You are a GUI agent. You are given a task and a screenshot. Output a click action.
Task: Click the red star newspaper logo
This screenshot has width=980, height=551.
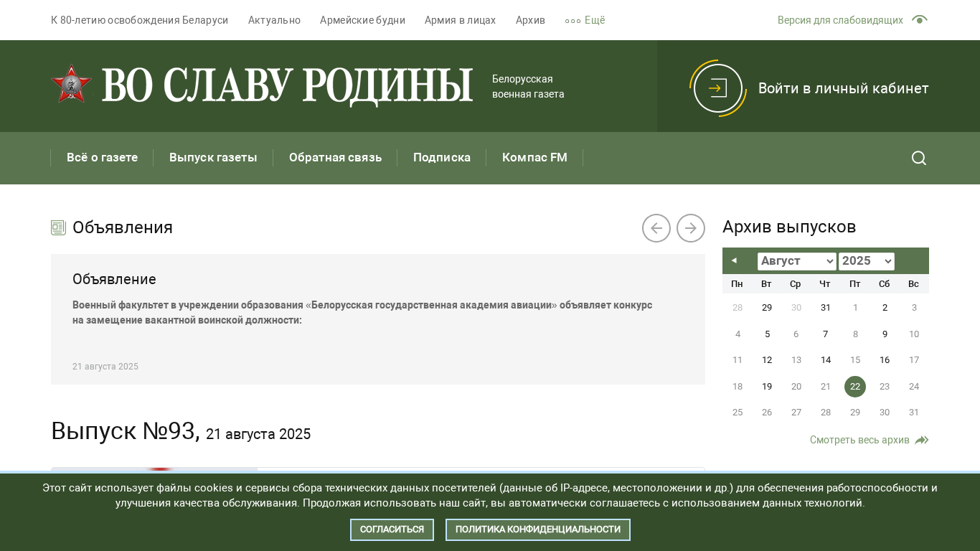pyautogui.click(x=71, y=84)
